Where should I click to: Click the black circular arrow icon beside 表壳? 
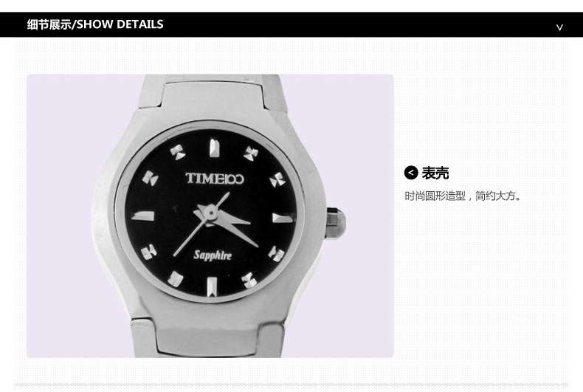click(411, 173)
